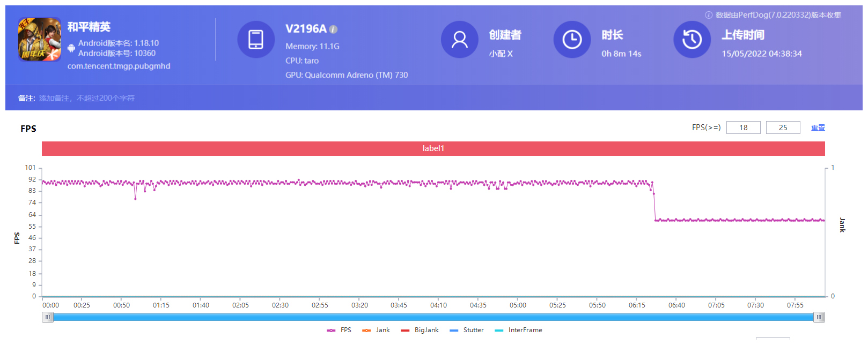The width and height of the screenshot is (868, 345).
Task: Toggle the BigJank series in legend
Action: click(x=420, y=330)
